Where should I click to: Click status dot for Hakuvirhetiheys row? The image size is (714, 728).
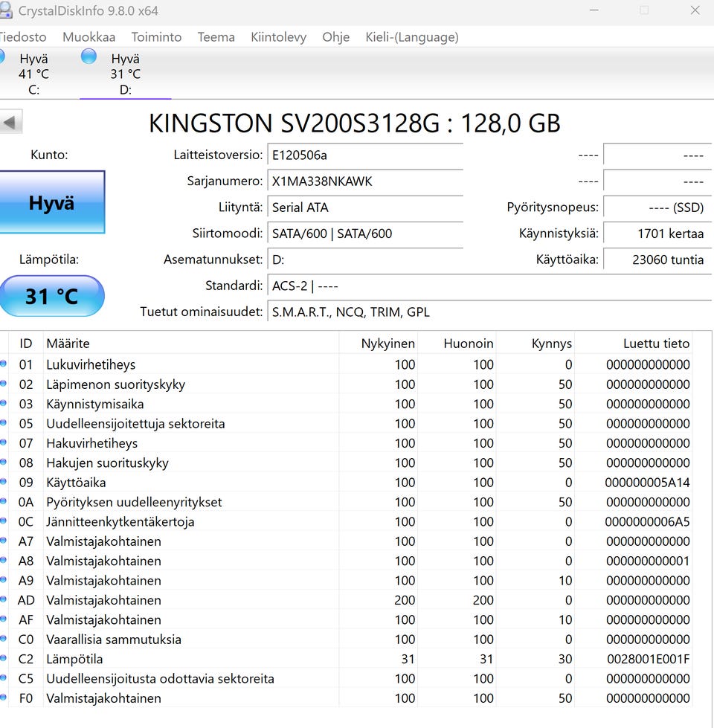[3, 443]
